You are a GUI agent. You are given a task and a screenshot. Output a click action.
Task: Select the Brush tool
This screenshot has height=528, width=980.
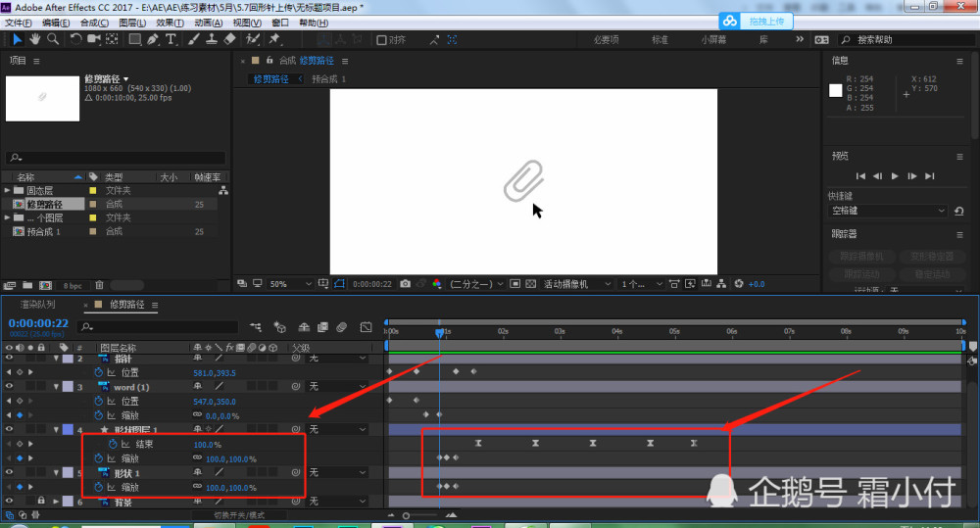click(x=194, y=39)
